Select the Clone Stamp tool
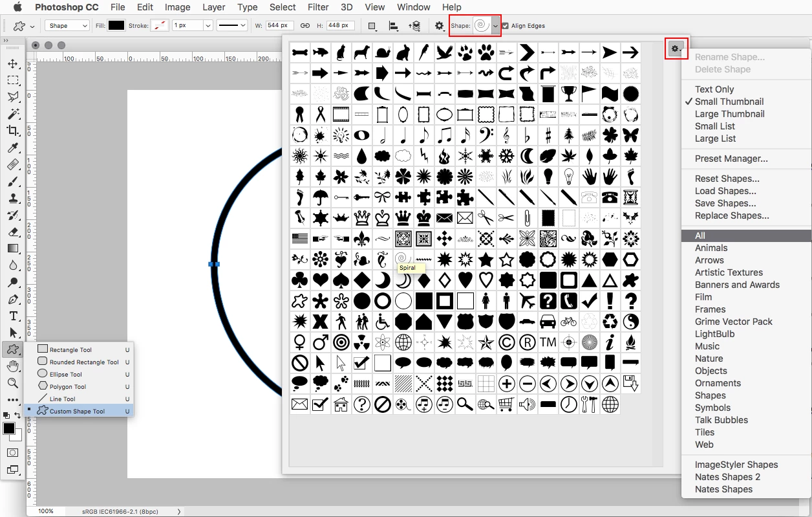Image resolution: width=812 pixels, height=517 pixels. click(13, 198)
